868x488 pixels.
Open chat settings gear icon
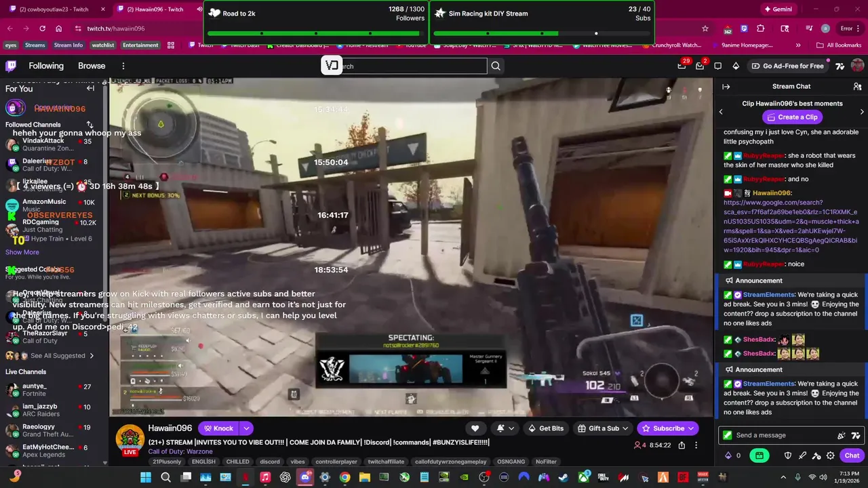[831, 455]
